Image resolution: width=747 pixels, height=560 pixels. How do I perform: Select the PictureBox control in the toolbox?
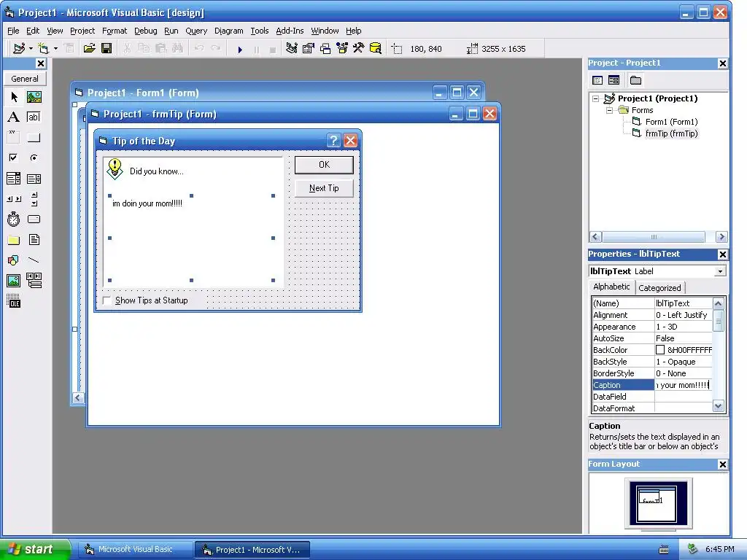[x=34, y=97]
